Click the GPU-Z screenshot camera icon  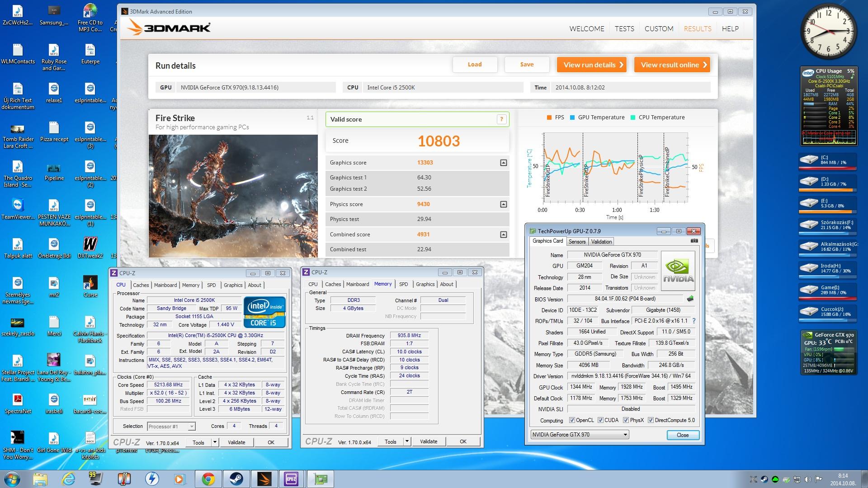pyautogui.click(x=694, y=241)
